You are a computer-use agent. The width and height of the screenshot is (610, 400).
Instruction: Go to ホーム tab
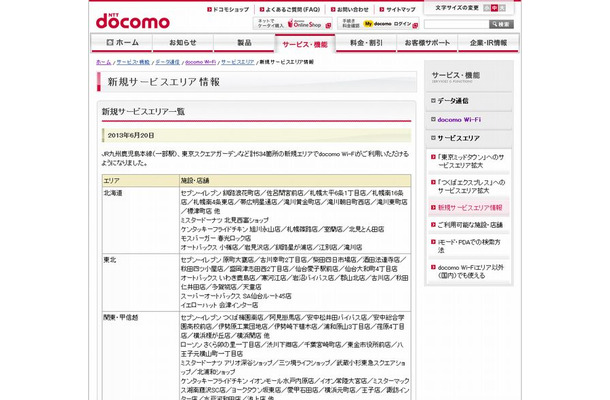(122, 43)
